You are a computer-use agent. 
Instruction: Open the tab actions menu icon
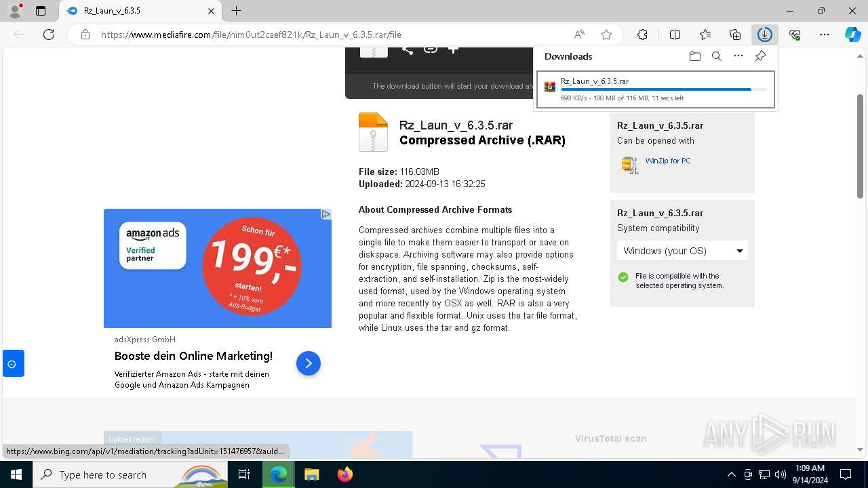[41, 11]
